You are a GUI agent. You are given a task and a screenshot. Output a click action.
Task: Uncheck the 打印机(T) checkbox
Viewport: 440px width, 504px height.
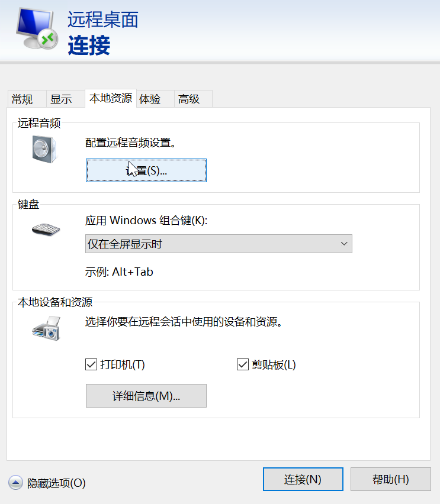[91, 364]
